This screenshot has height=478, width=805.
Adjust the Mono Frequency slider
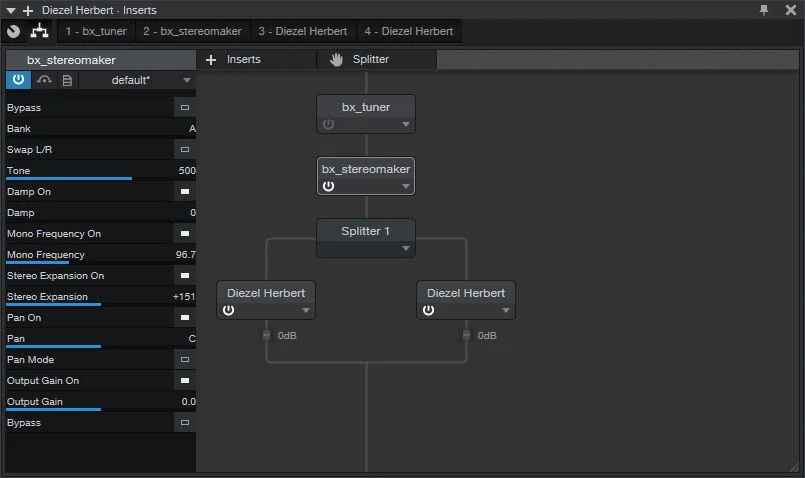pos(101,262)
